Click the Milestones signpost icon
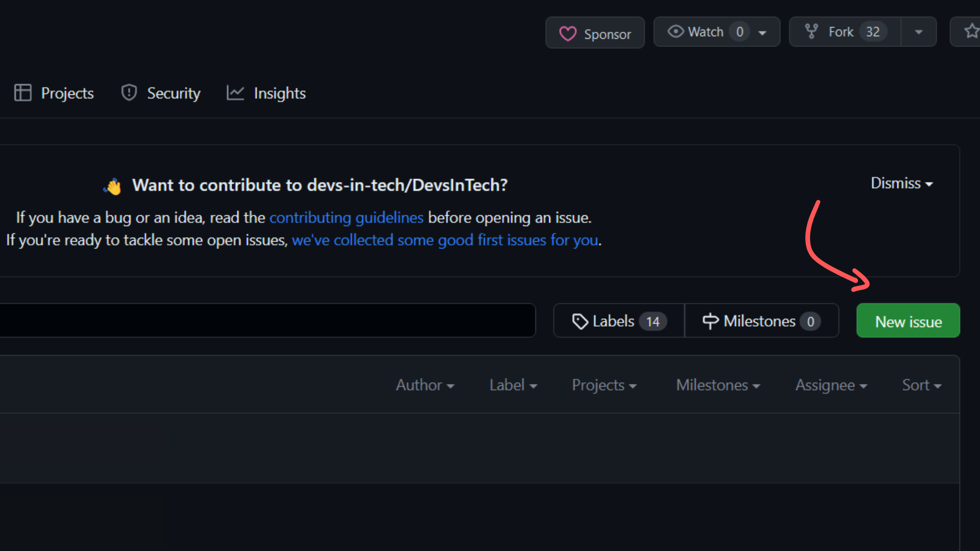 pos(710,321)
